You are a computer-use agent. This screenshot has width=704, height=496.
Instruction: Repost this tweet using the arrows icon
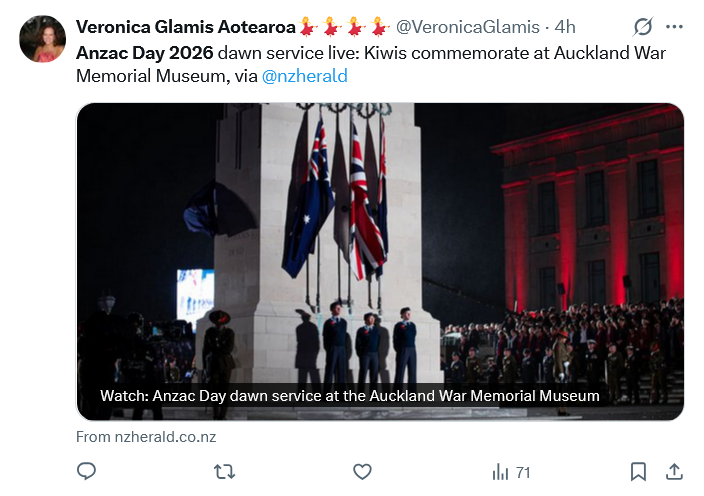click(224, 472)
